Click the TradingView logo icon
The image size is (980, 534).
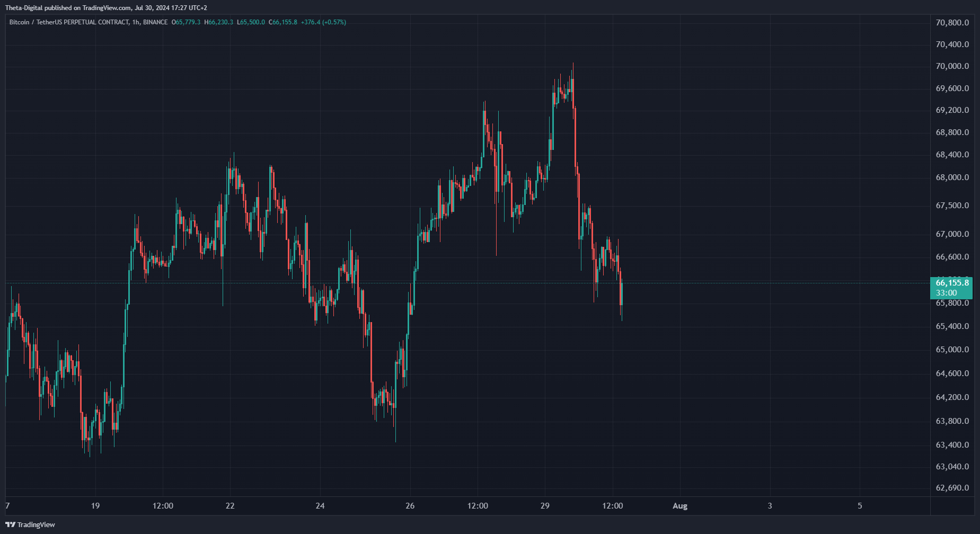(11, 524)
